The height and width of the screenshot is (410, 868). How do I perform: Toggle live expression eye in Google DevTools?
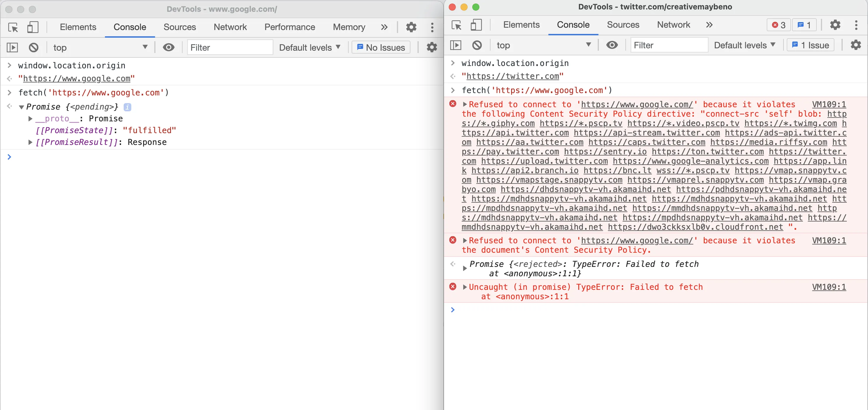168,47
